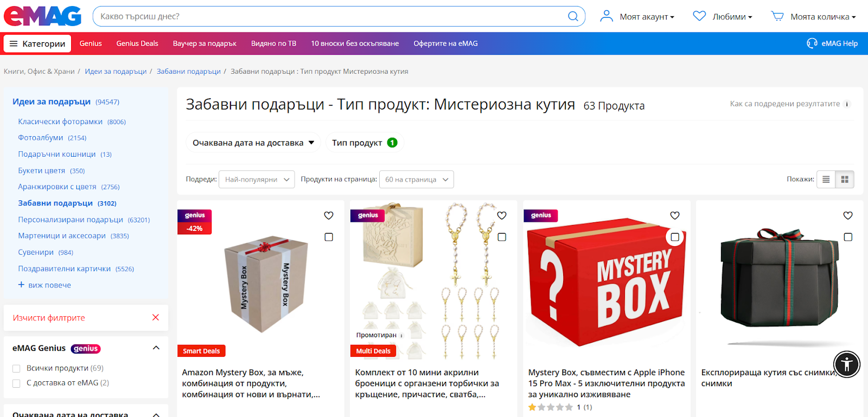Click the account user icon
The height and width of the screenshot is (417, 868).
tap(606, 16)
